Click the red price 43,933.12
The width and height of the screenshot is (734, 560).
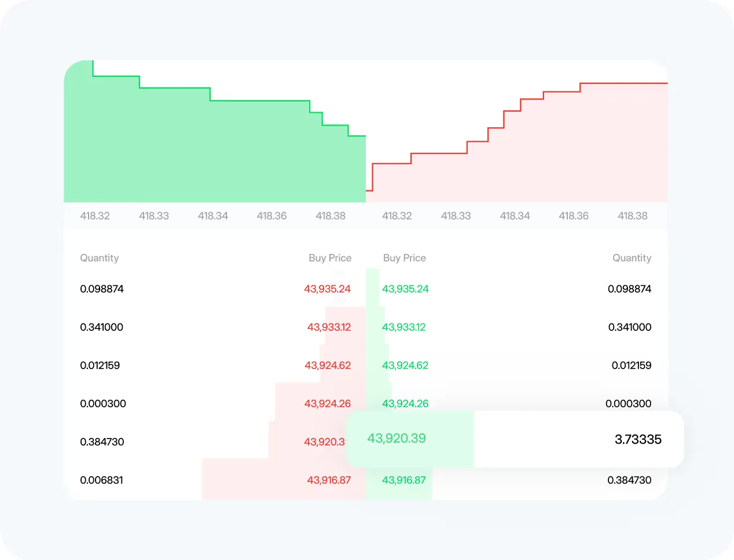(329, 327)
